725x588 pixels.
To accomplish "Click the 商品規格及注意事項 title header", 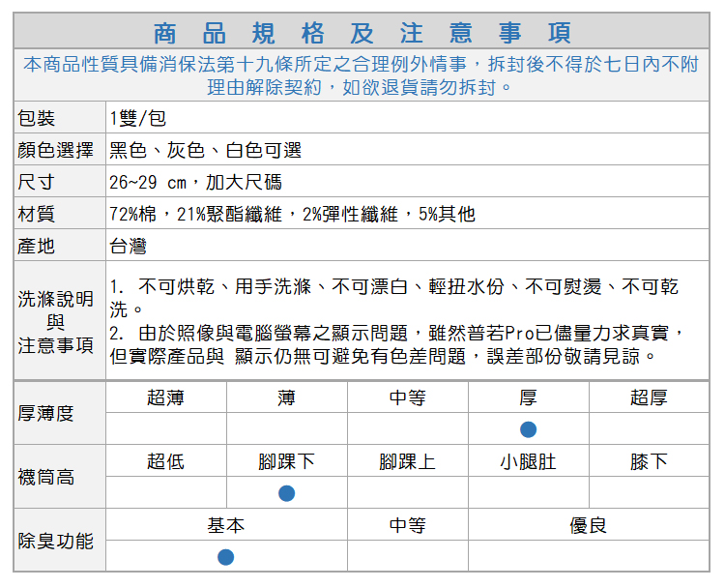I will (x=362, y=32).
